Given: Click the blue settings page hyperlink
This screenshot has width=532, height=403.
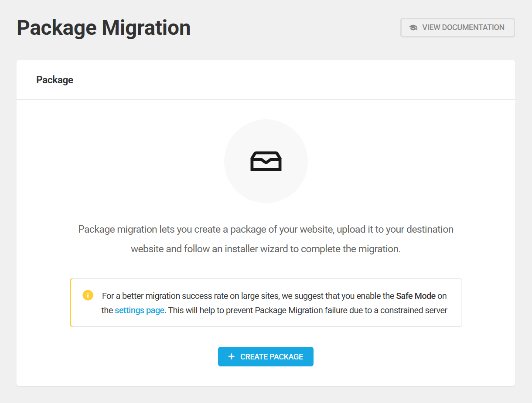Looking at the screenshot, I should click(139, 310).
